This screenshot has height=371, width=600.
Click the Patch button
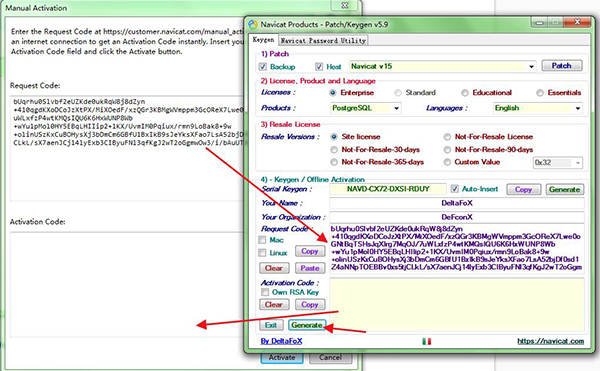point(562,66)
